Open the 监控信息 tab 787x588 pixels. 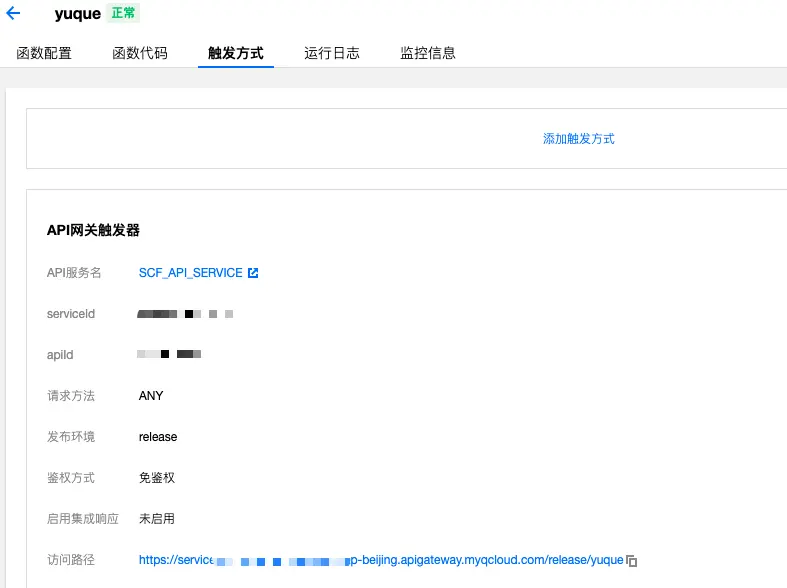tap(428, 53)
